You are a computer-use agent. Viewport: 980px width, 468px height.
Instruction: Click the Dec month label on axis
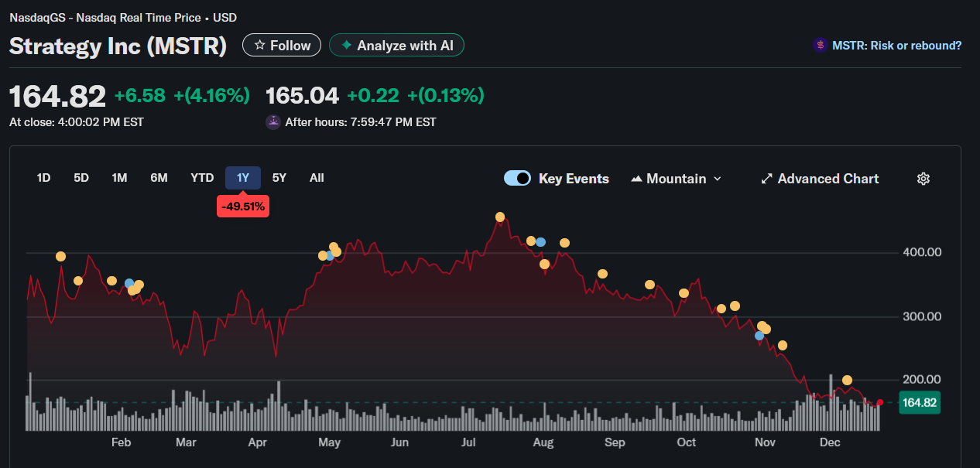point(830,442)
